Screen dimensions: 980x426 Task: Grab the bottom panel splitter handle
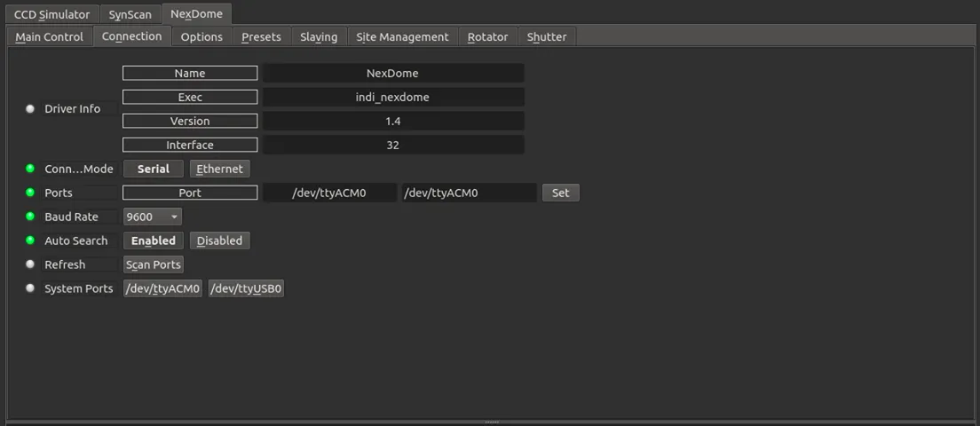point(492,422)
